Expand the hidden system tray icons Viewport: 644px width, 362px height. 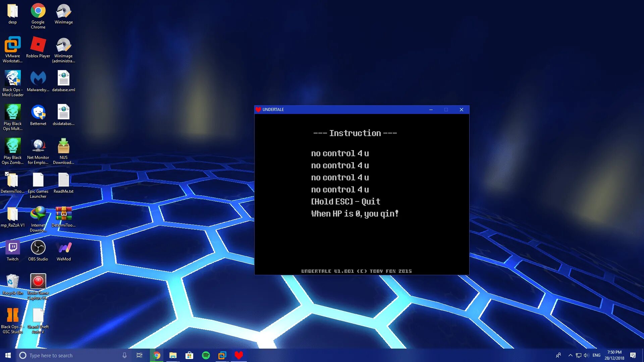570,355
